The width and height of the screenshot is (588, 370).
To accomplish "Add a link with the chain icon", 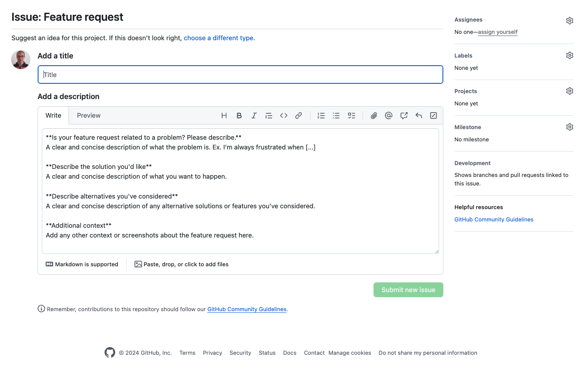I will click(x=299, y=116).
